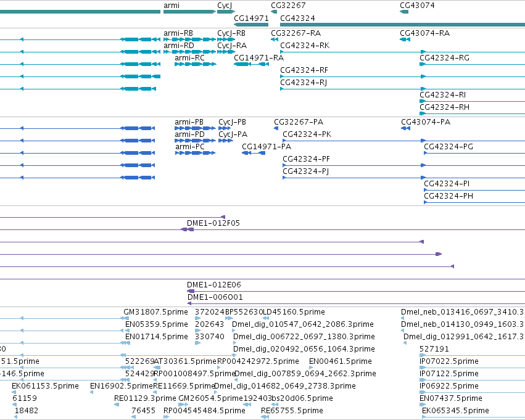Click the CG42324-PH protein feature

pyautogui.click(x=474, y=202)
